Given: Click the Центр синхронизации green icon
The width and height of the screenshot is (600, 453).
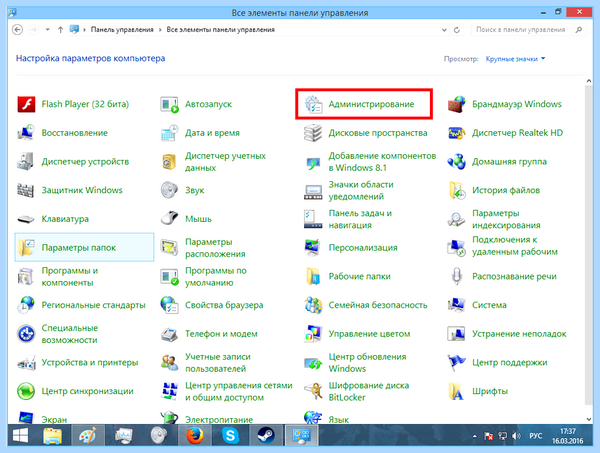Looking at the screenshot, I should [x=26, y=391].
